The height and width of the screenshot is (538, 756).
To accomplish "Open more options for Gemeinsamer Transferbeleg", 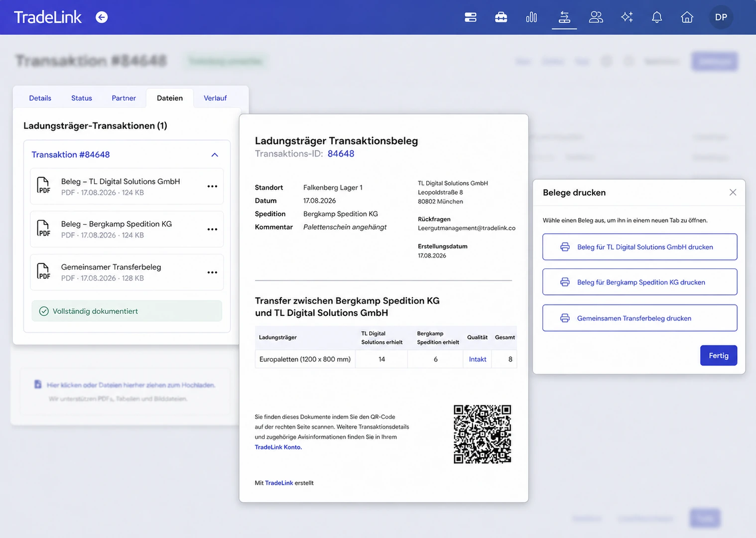I will [212, 272].
